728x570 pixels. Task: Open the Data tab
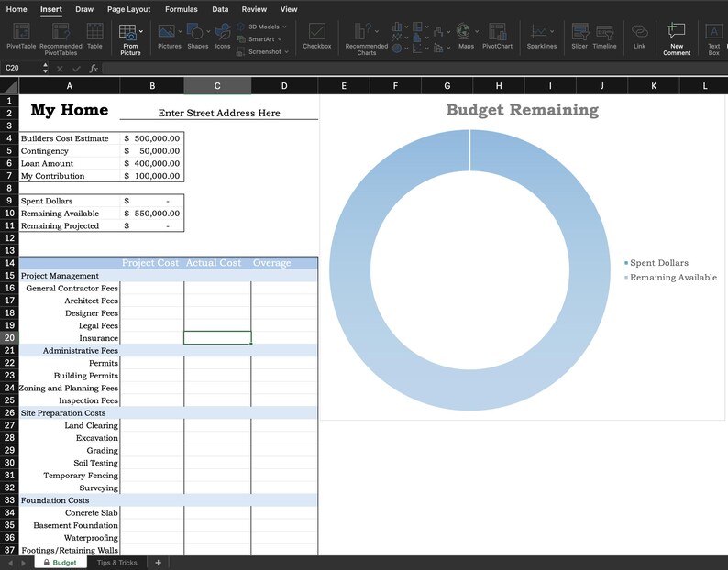pos(220,9)
